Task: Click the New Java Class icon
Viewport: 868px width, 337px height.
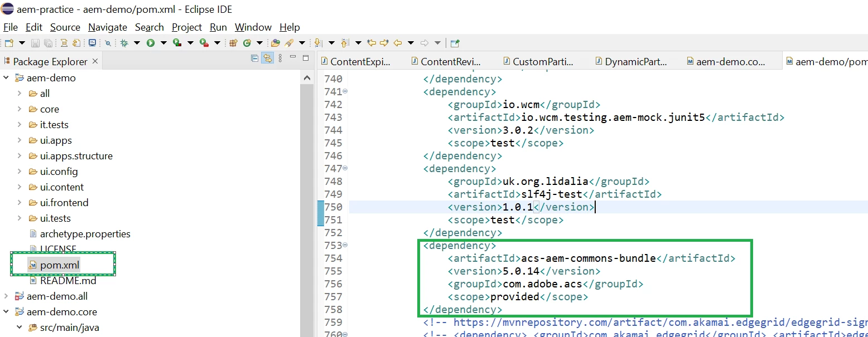Action: [247, 43]
